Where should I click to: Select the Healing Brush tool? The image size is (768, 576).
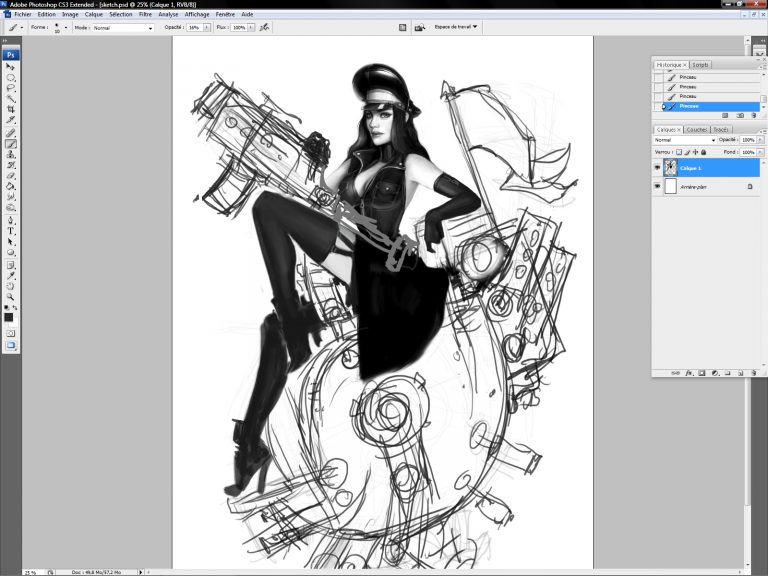(x=10, y=133)
